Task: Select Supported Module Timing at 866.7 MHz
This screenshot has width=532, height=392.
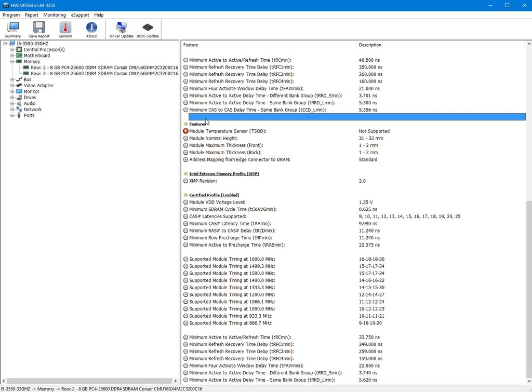Action: click(x=354, y=323)
